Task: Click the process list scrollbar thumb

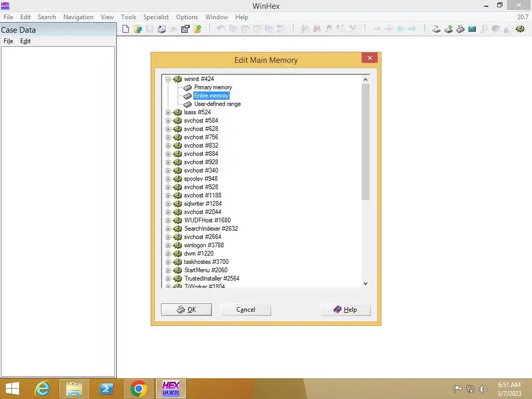Action: 365,142
